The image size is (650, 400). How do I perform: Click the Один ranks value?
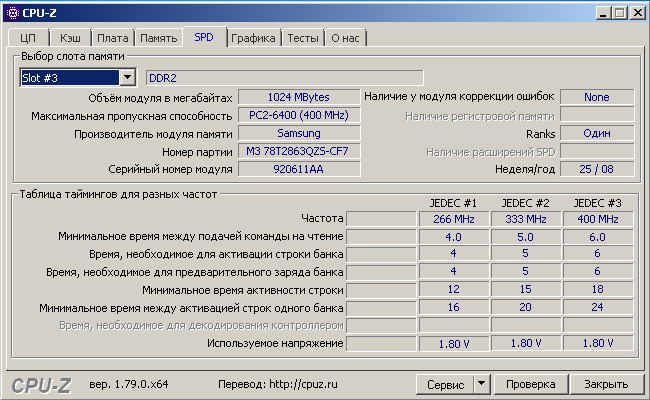[597, 133]
